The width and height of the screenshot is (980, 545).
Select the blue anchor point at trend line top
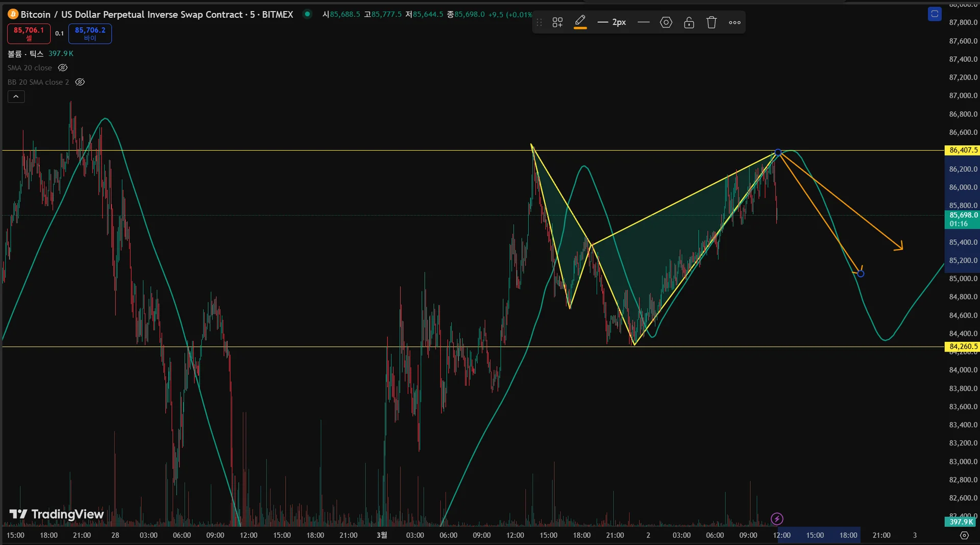click(x=778, y=153)
